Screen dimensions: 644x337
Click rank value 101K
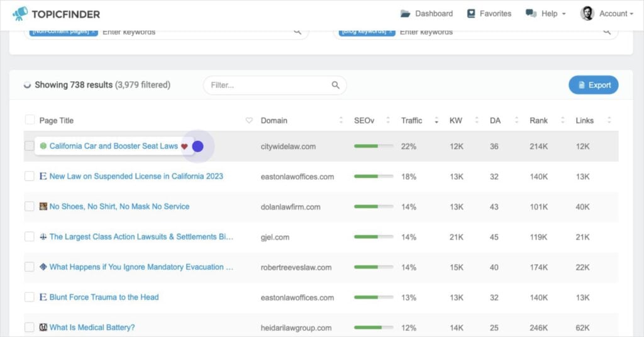[539, 207]
